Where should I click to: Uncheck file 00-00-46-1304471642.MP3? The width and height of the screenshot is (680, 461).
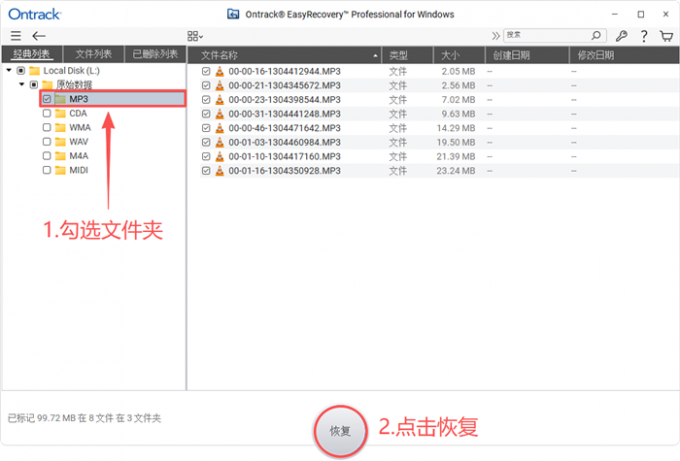[x=206, y=128]
